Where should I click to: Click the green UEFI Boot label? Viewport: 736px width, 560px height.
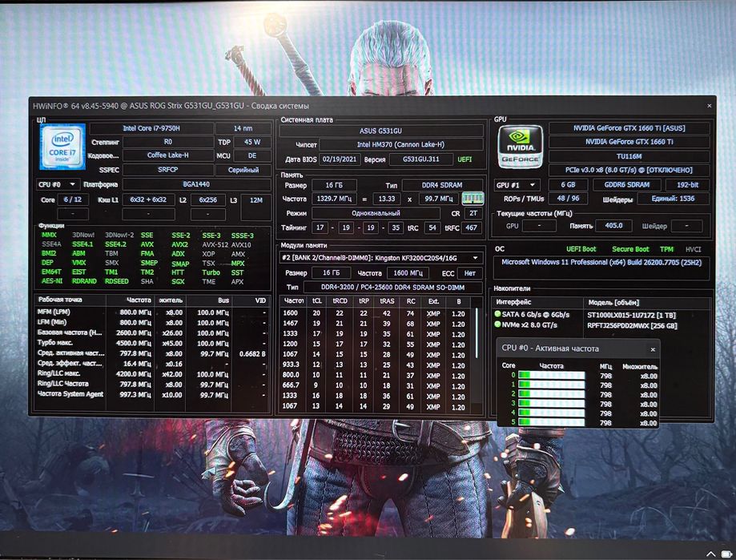[x=581, y=249]
